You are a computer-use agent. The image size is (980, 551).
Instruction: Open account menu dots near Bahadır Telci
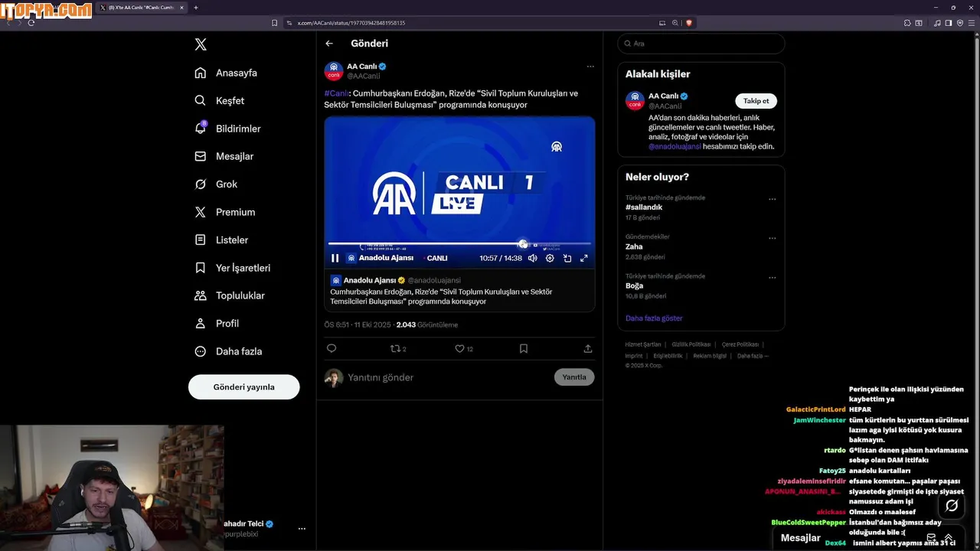(x=302, y=529)
